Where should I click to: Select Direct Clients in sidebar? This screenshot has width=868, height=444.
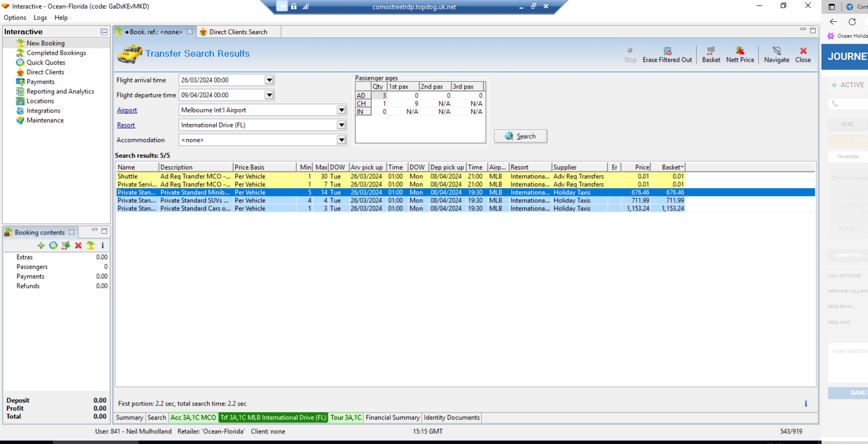45,72
